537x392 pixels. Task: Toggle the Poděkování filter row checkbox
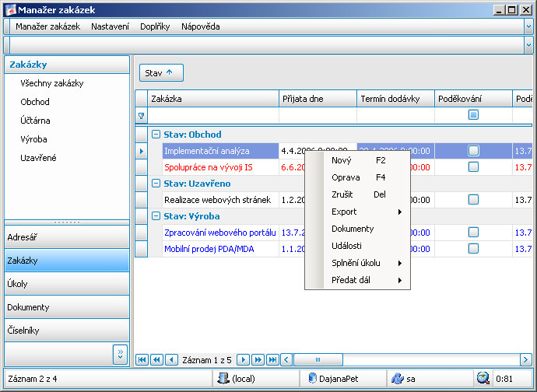473,114
